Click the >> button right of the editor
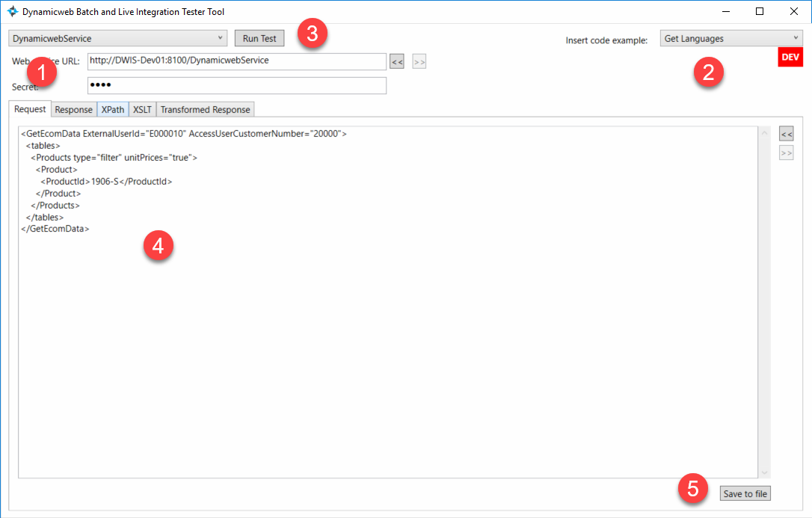 click(x=787, y=152)
